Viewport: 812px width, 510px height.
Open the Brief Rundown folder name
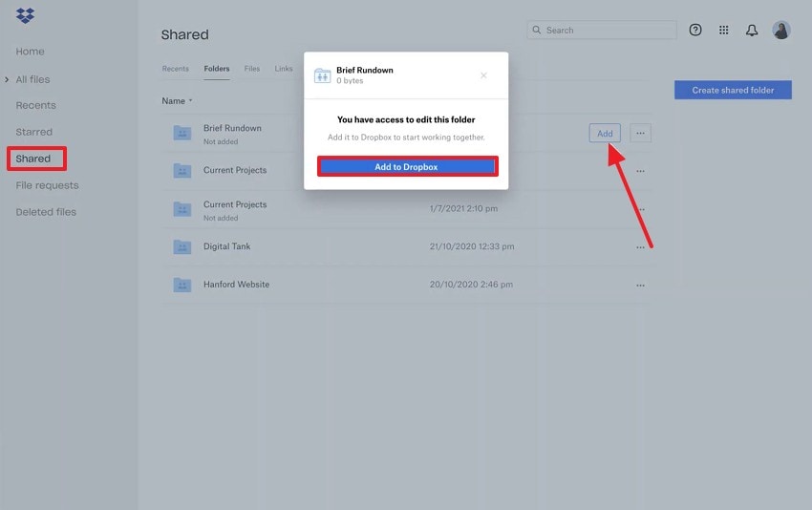coord(232,128)
